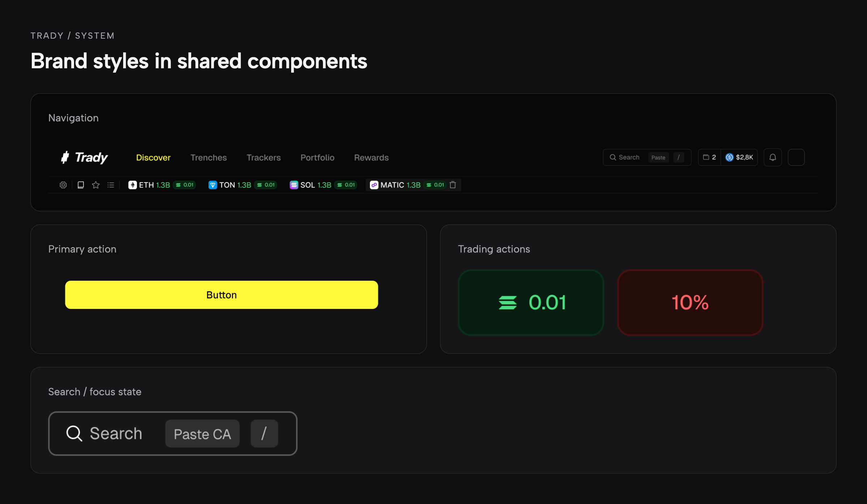Viewport: 867px width, 504px height.
Task: Open the settings gear in the ticker bar
Action: 63,185
